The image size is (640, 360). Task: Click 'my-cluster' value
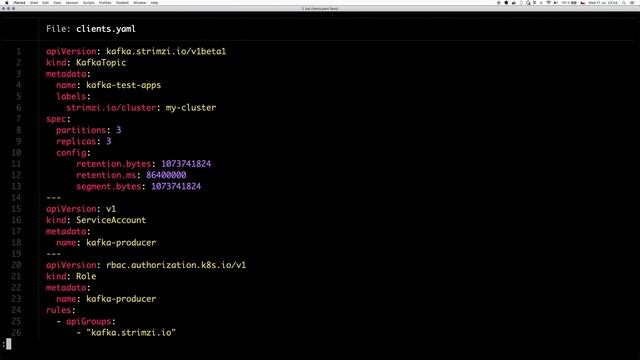191,108
